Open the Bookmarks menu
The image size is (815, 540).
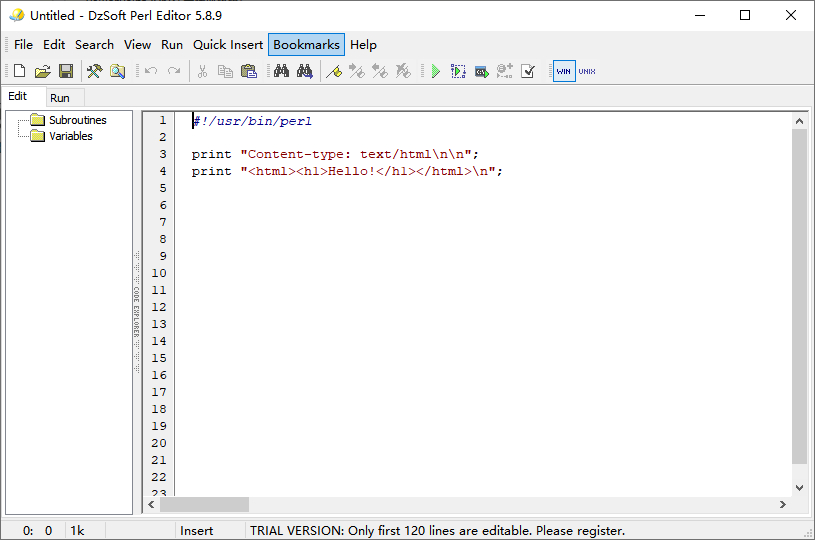[x=306, y=45]
